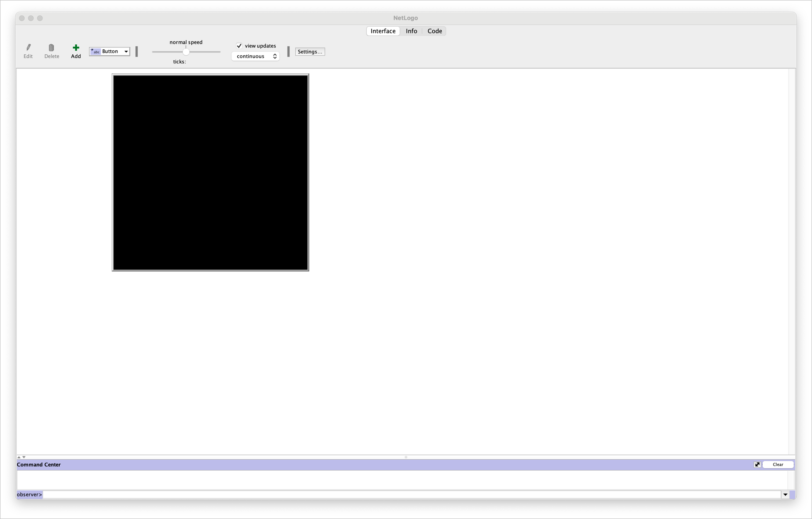812x519 pixels.
Task: Switch to the Code tab
Action: [434, 31]
